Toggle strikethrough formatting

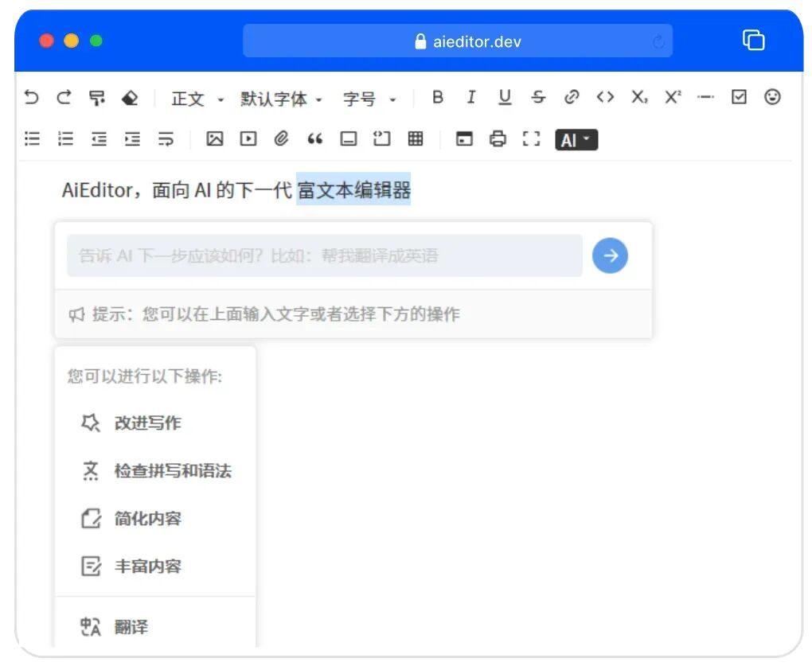pos(538,96)
